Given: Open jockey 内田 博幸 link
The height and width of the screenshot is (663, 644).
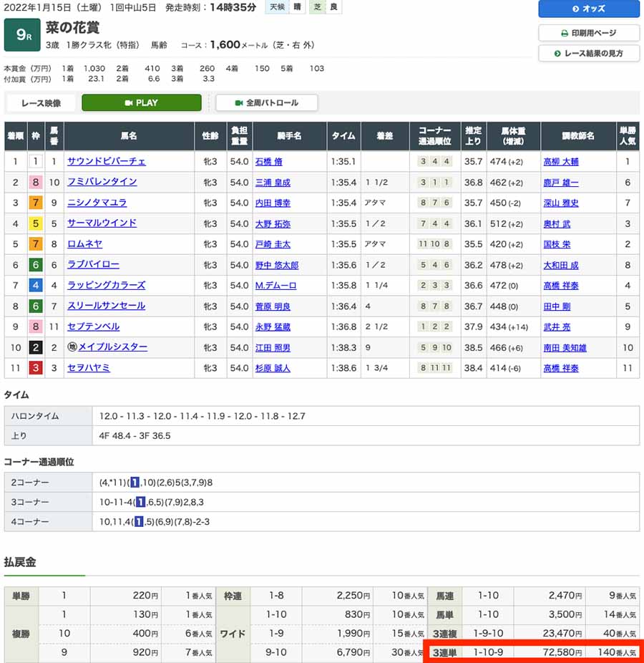Looking at the screenshot, I should [273, 203].
